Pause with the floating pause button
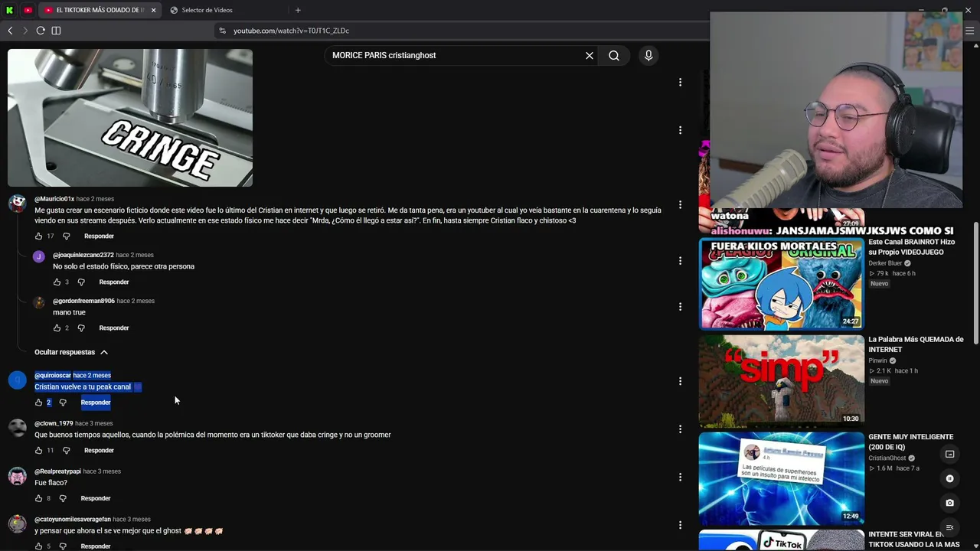The image size is (980, 551). (949, 478)
